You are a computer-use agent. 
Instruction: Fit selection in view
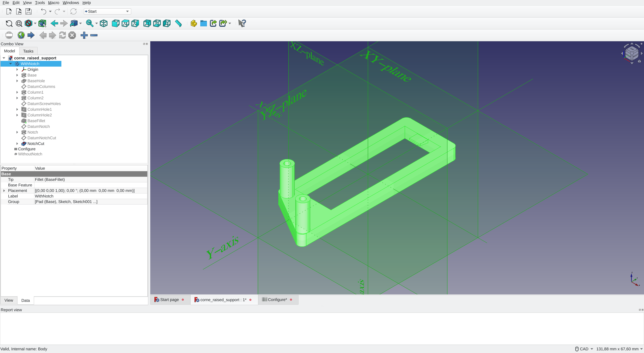click(x=19, y=23)
